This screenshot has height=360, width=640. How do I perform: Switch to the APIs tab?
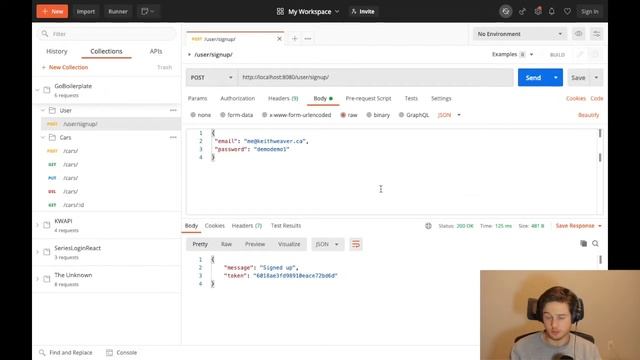pyautogui.click(x=156, y=51)
